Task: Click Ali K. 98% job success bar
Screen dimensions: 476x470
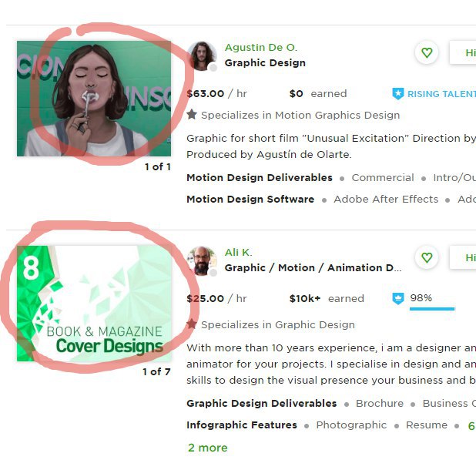Action: pyautogui.click(x=432, y=309)
